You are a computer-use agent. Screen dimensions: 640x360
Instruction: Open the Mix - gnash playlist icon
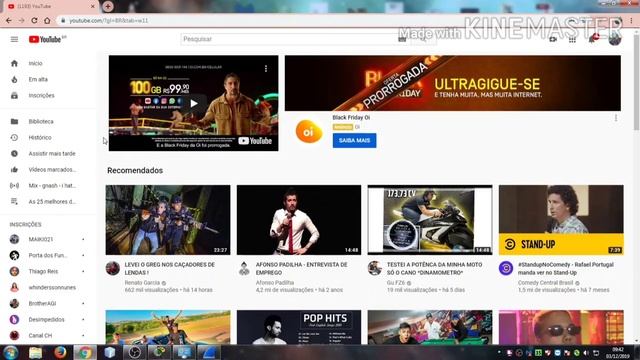point(14,186)
